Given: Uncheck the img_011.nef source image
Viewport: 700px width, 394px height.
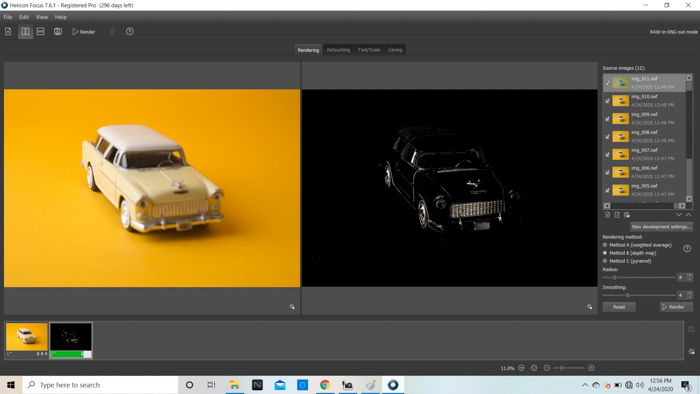Looking at the screenshot, I should [x=608, y=83].
